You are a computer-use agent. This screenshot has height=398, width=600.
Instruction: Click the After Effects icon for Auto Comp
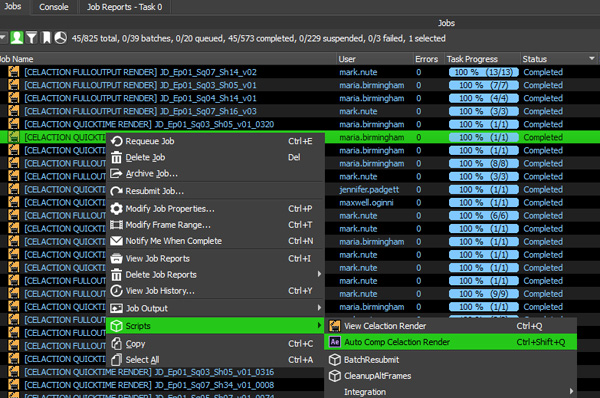335,342
